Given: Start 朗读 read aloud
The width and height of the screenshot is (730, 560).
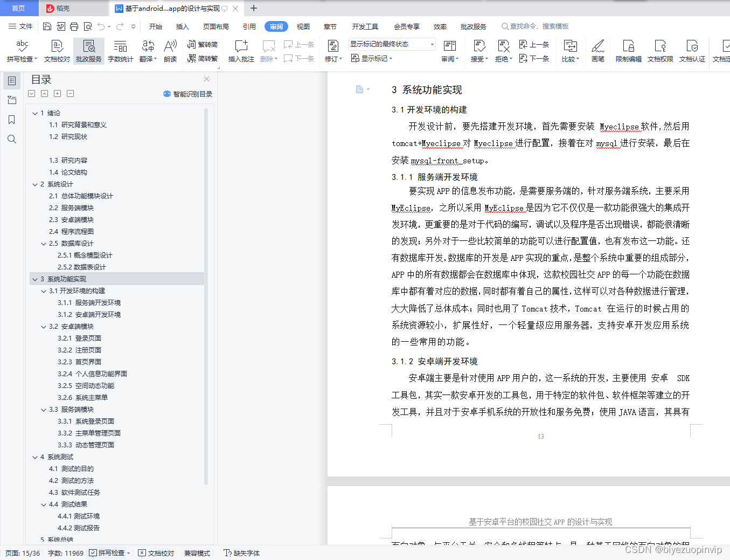Looking at the screenshot, I should pyautogui.click(x=170, y=51).
